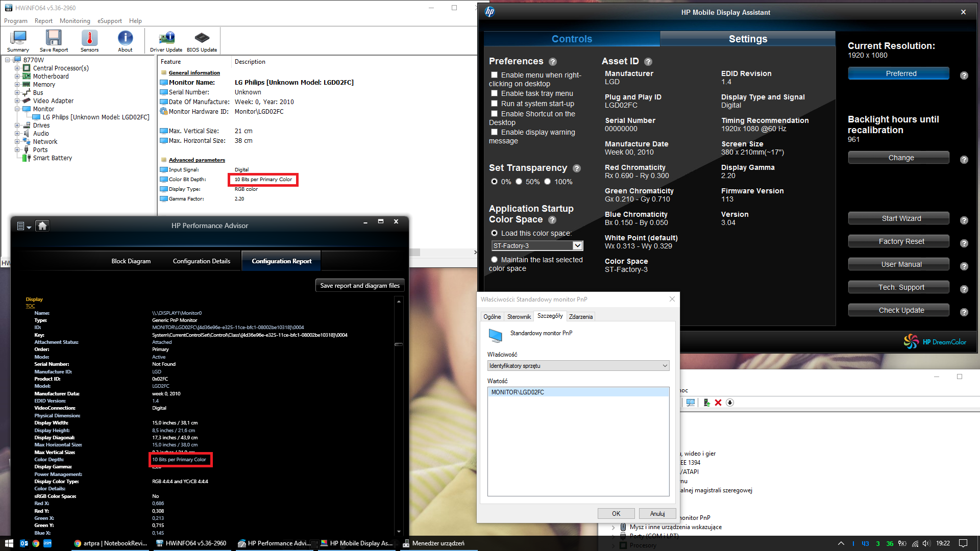
Task: Open help for Asset ID heading
Action: coord(648,62)
